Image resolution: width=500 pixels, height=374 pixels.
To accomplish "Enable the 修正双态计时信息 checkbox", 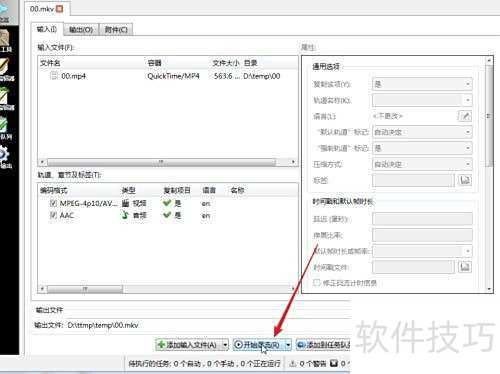I will click(317, 283).
